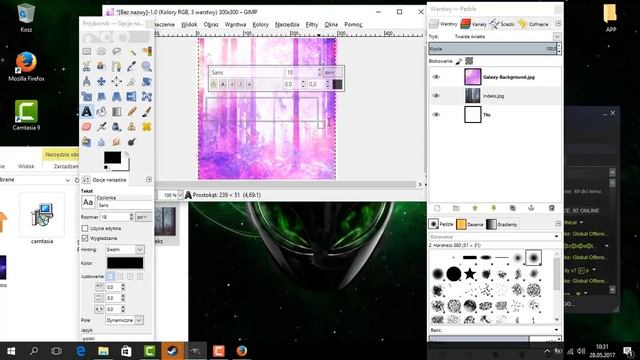
Task: Switch to the Ścieżki tab
Action: 502,24
